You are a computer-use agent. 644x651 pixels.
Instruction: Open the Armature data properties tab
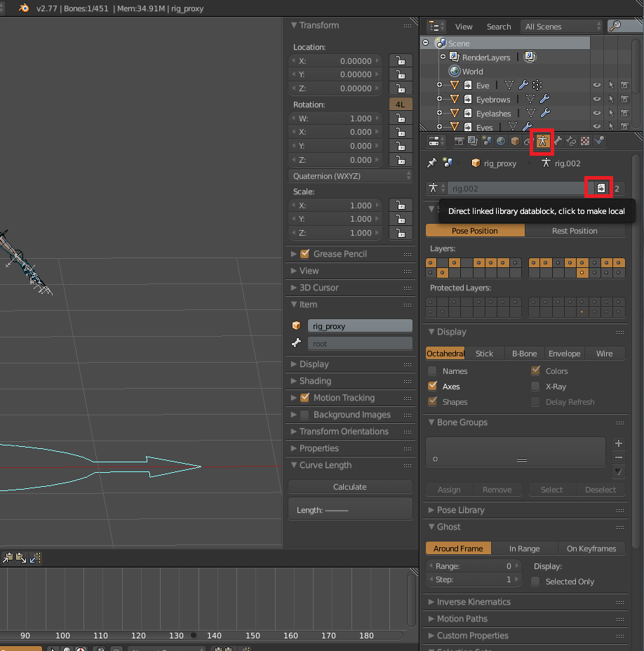pyautogui.click(x=542, y=141)
